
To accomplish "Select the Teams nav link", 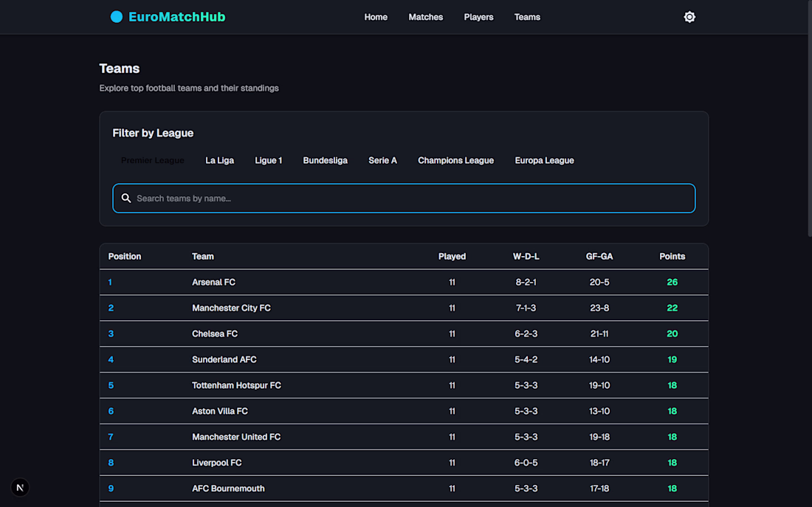I will (x=527, y=17).
